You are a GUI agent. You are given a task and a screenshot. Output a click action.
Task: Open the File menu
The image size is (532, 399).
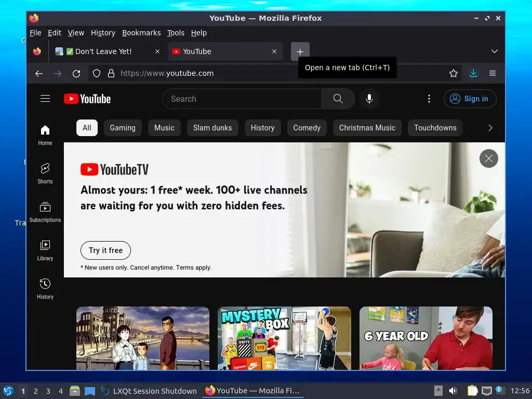[35, 33]
